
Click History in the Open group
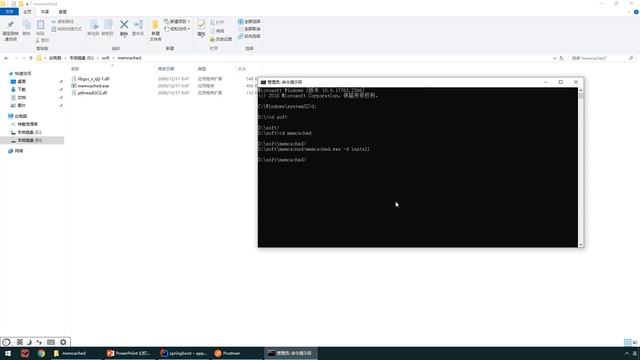[x=221, y=39]
